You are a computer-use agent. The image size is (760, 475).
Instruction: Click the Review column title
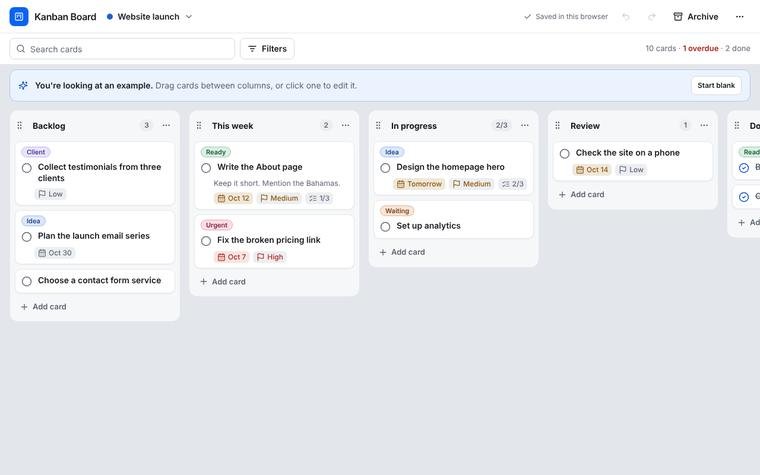pyautogui.click(x=585, y=126)
